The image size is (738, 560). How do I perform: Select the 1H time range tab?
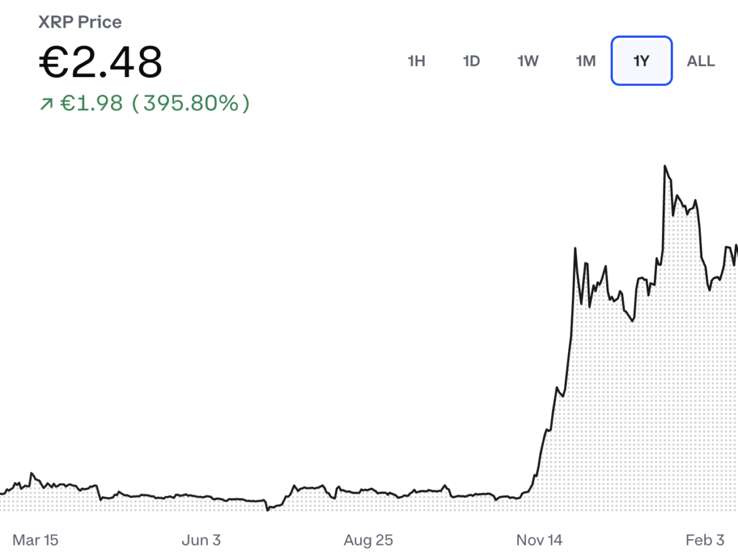(417, 61)
